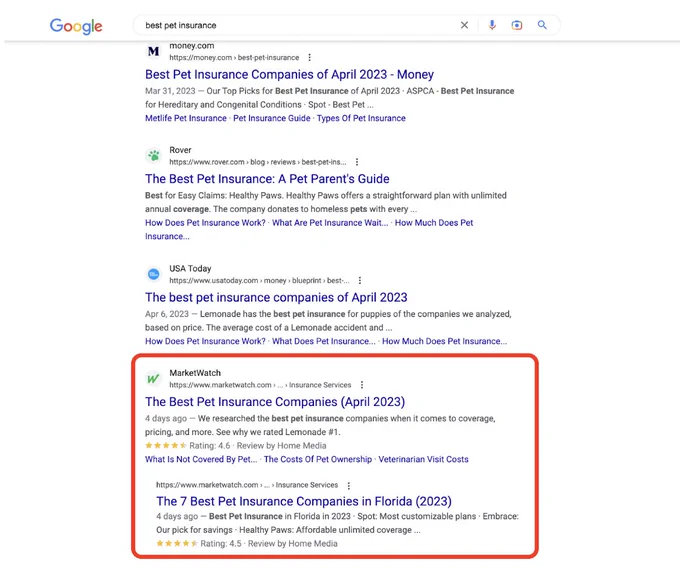The height and width of the screenshot is (580, 680).
Task: Open 'The Best Pet Insurance Companies (April 2023)'
Action: tap(275, 402)
